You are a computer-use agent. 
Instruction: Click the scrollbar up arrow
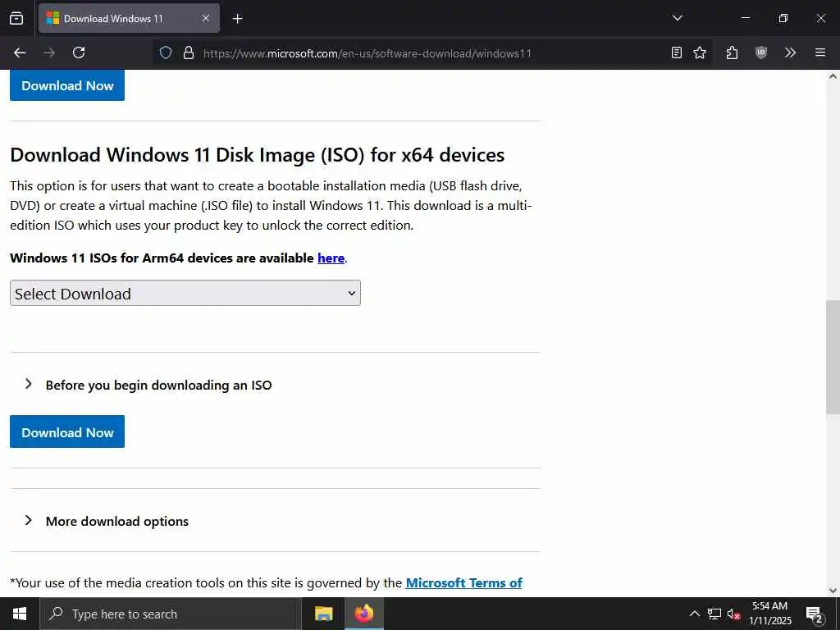[833, 76]
